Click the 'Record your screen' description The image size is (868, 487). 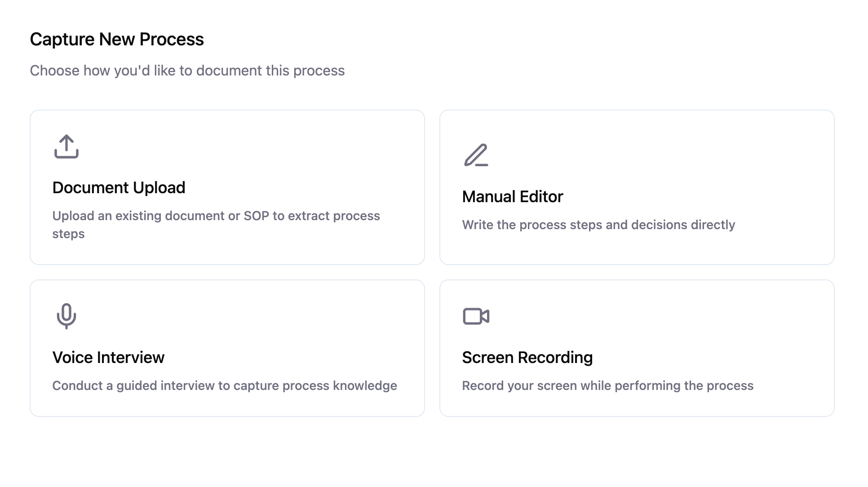point(607,386)
